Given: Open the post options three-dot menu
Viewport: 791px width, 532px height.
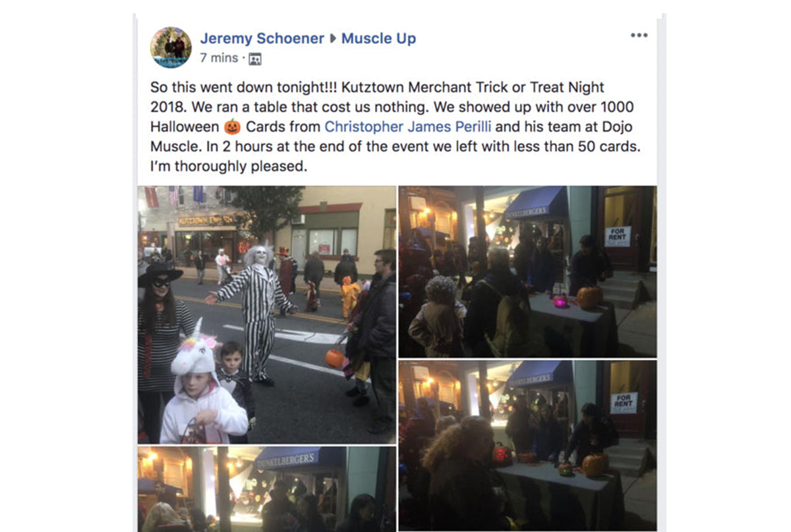Looking at the screenshot, I should pos(639,36).
